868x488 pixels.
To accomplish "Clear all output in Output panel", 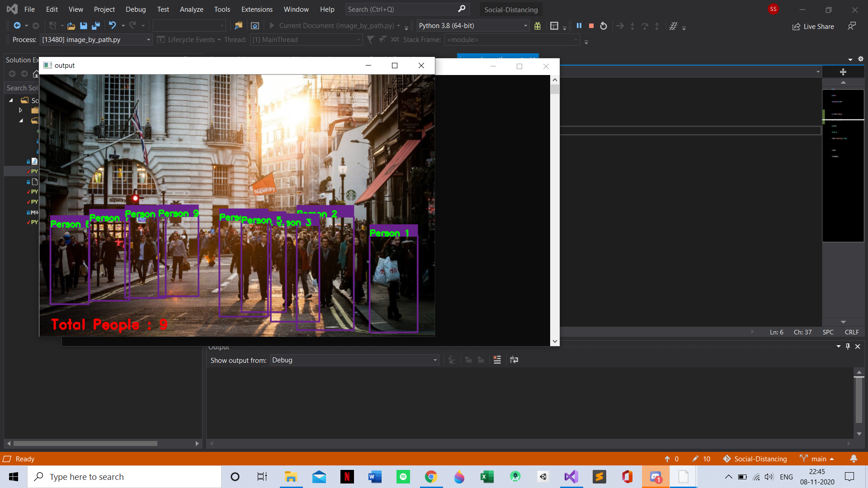I will 497,360.
